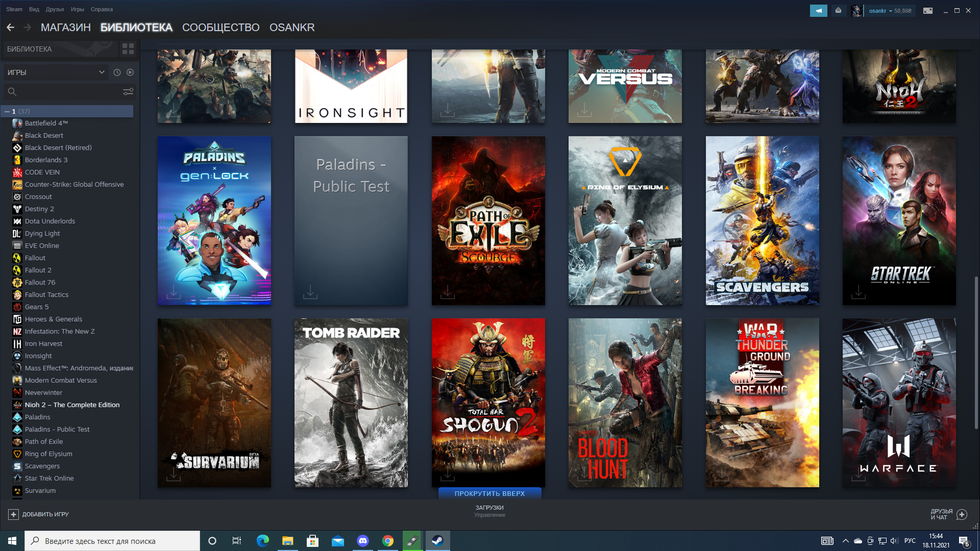Image resolution: width=980 pixels, height=551 pixels.
Task: Click the library grid view icon
Action: [128, 49]
